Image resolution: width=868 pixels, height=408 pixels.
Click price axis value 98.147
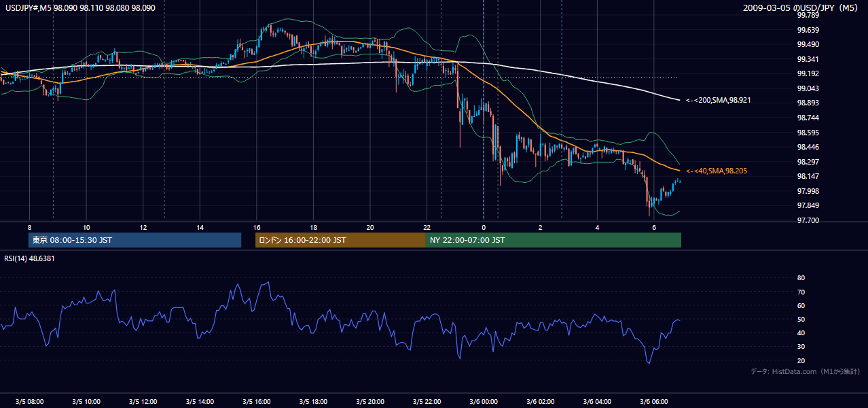808,176
